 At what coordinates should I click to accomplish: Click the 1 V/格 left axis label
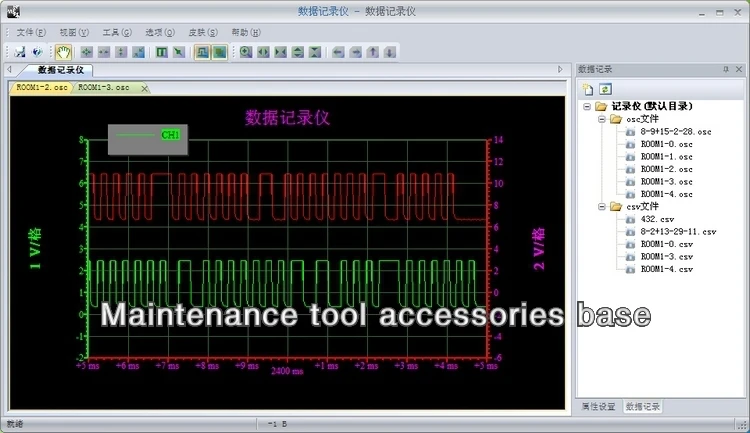tap(35, 248)
